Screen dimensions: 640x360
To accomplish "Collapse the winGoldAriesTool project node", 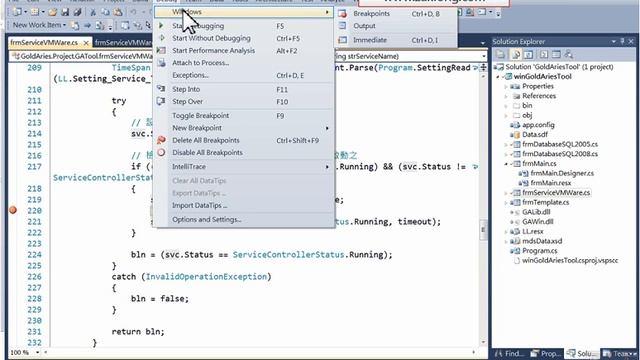I will [498, 77].
